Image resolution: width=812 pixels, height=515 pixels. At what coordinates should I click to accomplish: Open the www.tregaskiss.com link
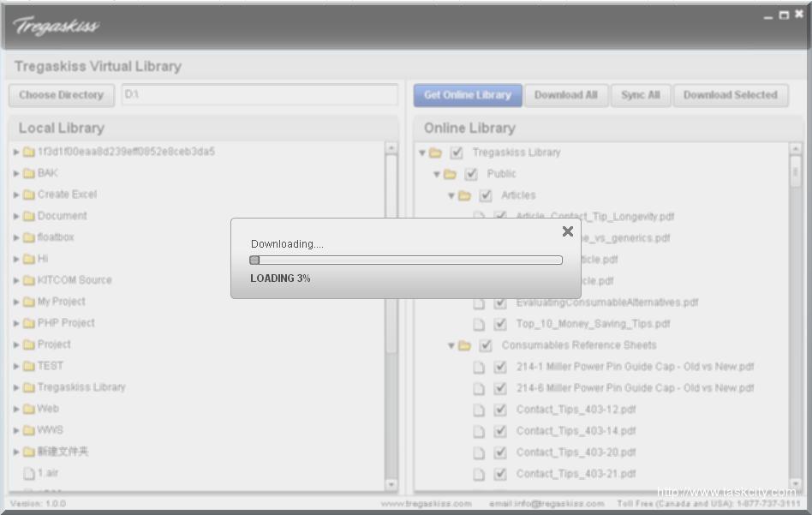[427, 504]
